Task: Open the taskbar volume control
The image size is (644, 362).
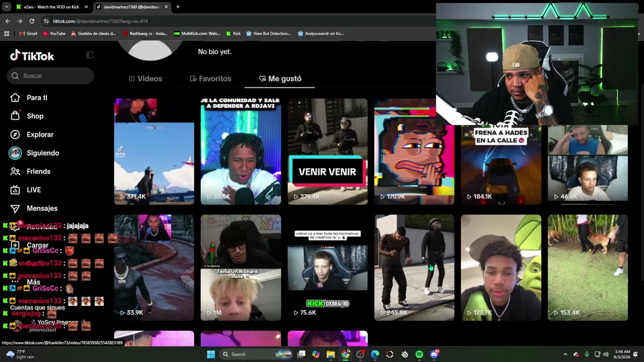Action: point(606,354)
